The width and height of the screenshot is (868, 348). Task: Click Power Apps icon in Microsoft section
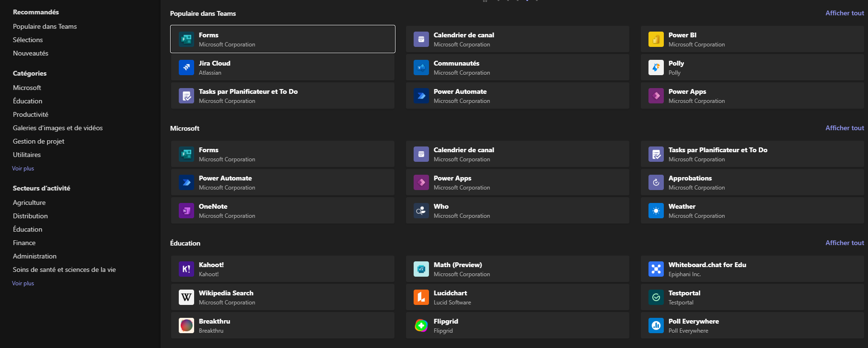[421, 182]
